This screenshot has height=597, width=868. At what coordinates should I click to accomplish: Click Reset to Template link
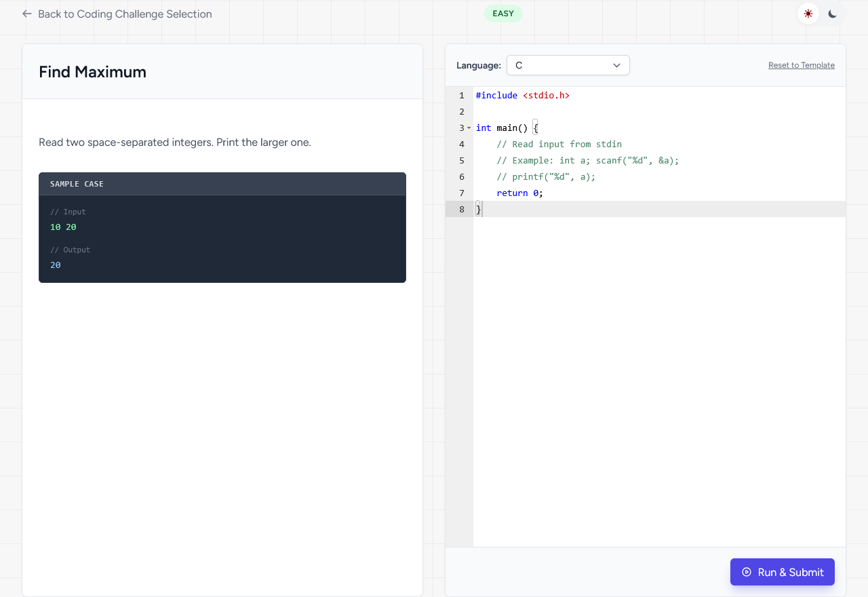802,65
